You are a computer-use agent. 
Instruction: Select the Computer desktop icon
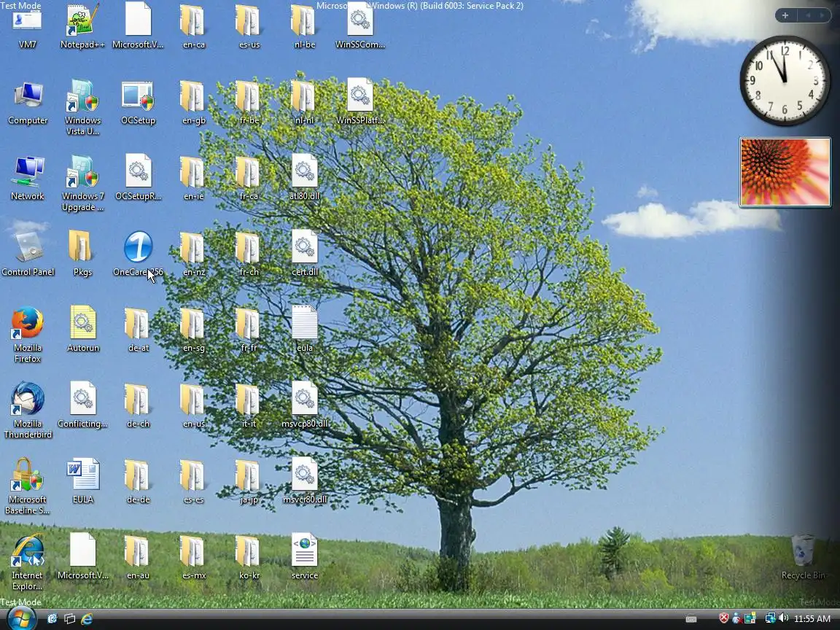point(27,103)
